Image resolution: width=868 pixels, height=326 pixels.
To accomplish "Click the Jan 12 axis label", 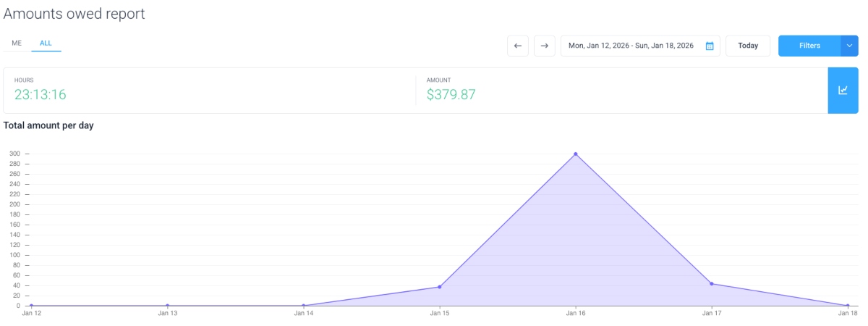I will [31, 314].
